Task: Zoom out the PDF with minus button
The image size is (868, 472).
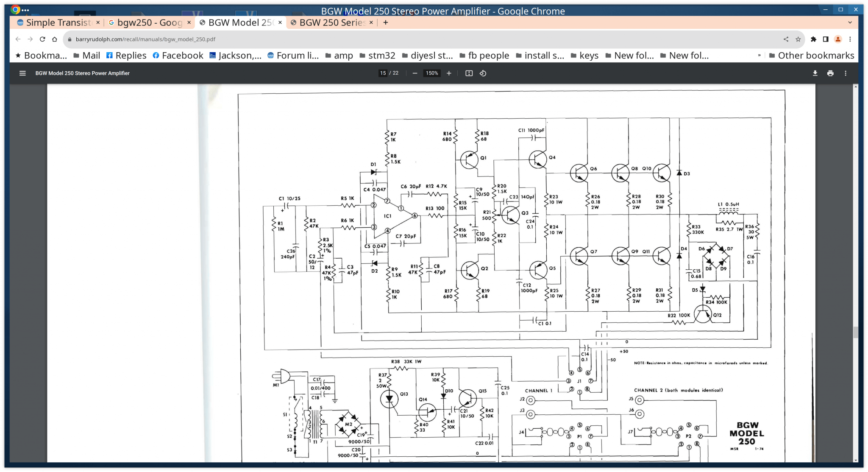Action: (415, 73)
